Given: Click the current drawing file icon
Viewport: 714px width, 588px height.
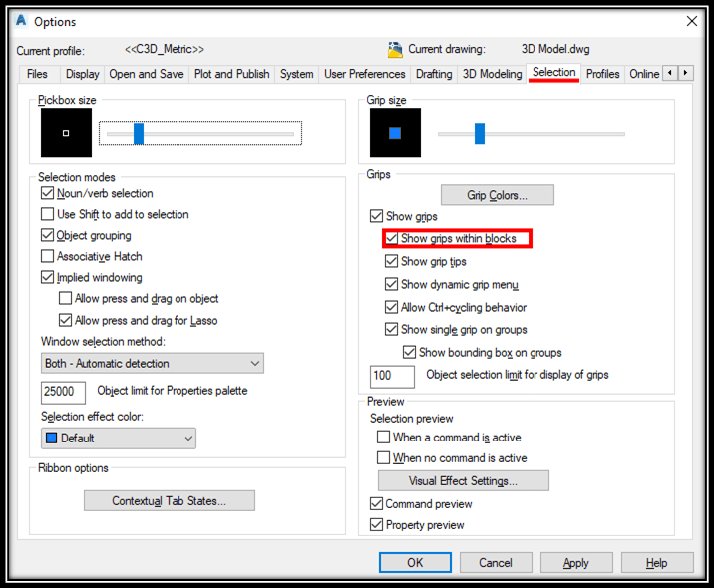Looking at the screenshot, I should [x=395, y=49].
